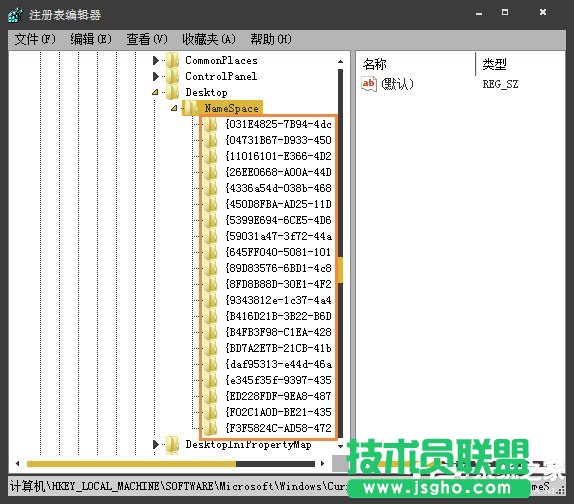Click folder icon of {450D8FBA-AD25-11D
The height and width of the screenshot is (504, 574).
pyautogui.click(x=210, y=204)
